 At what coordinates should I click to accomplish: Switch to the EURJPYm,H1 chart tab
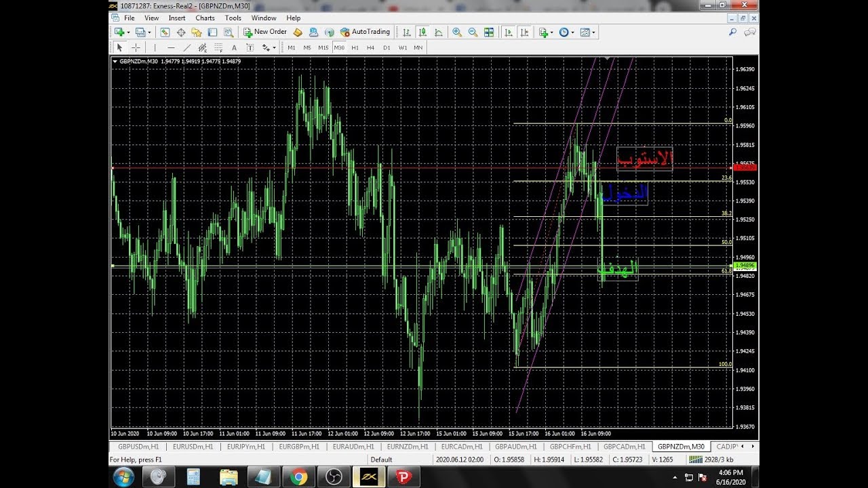(x=245, y=447)
